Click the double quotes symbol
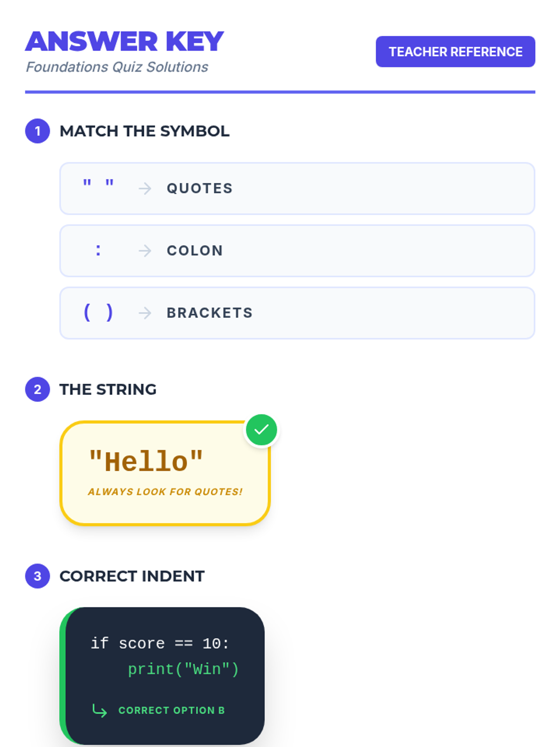 click(x=98, y=184)
